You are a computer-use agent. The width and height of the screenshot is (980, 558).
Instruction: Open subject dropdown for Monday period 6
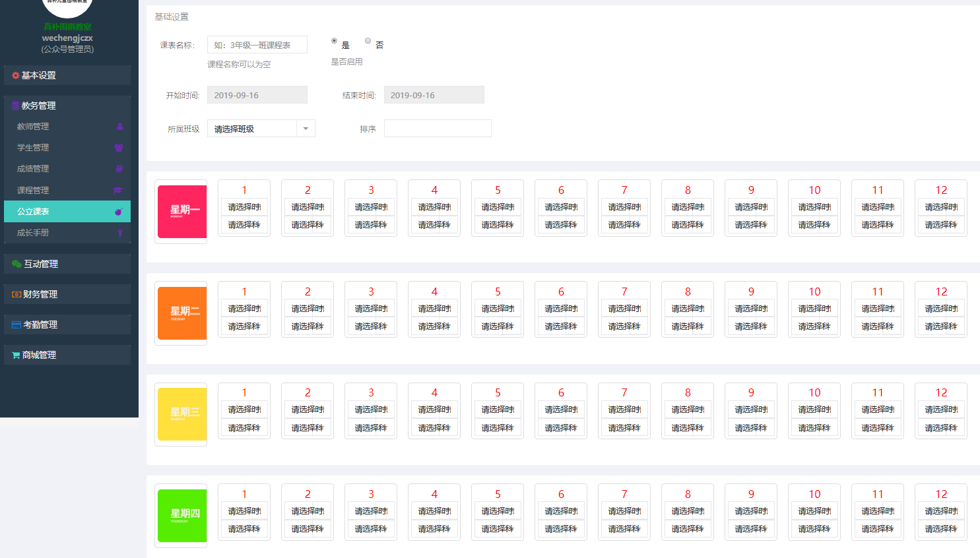click(x=561, y=225)
